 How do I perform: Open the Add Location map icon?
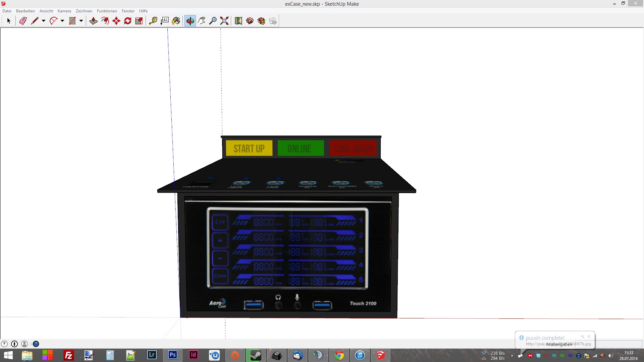point(238,21)
